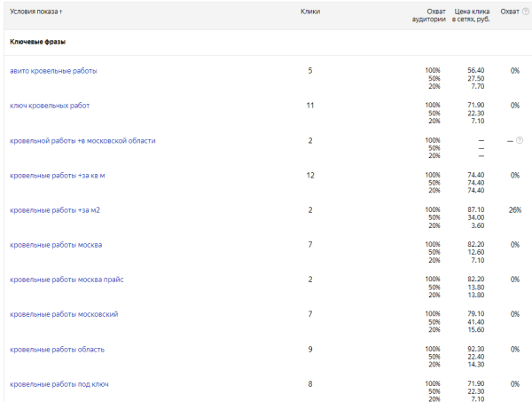Click the кровельные работы область phrase
The image size is (532, 402).
57,349
